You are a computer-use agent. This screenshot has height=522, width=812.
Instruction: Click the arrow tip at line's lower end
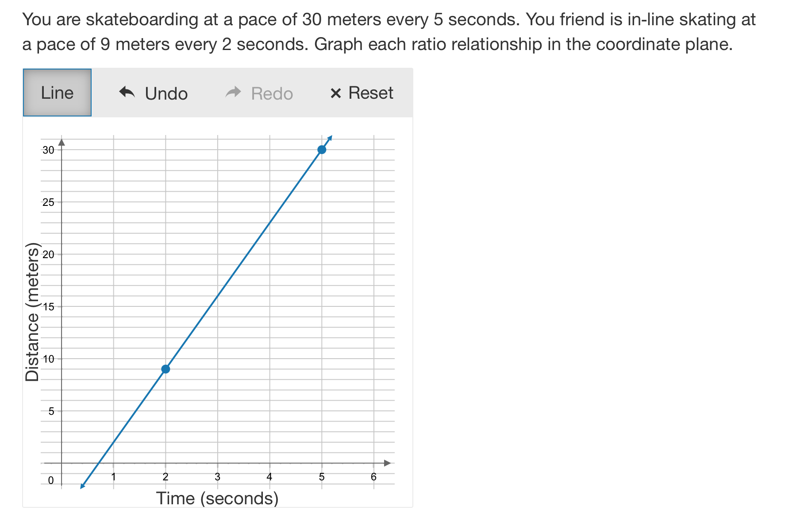82,487
